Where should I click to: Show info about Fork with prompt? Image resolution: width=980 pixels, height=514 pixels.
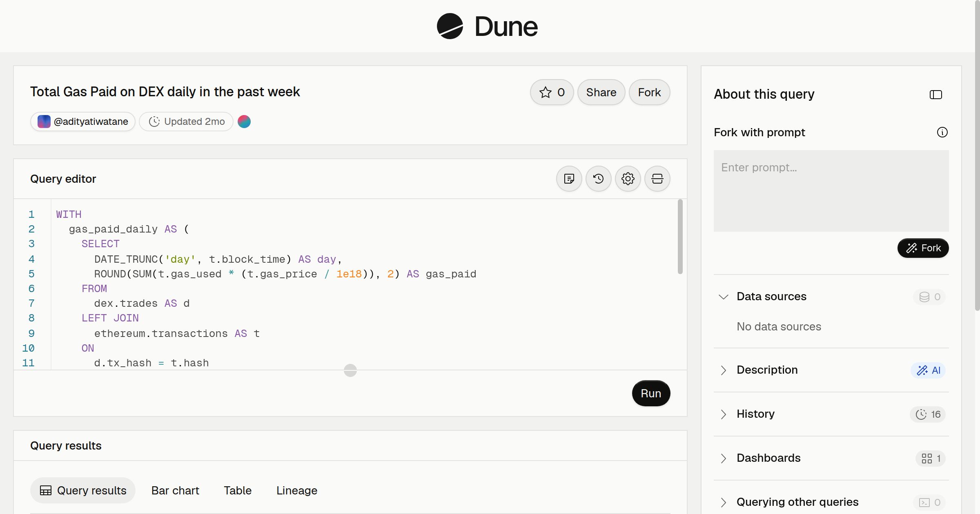coord(942,132)
